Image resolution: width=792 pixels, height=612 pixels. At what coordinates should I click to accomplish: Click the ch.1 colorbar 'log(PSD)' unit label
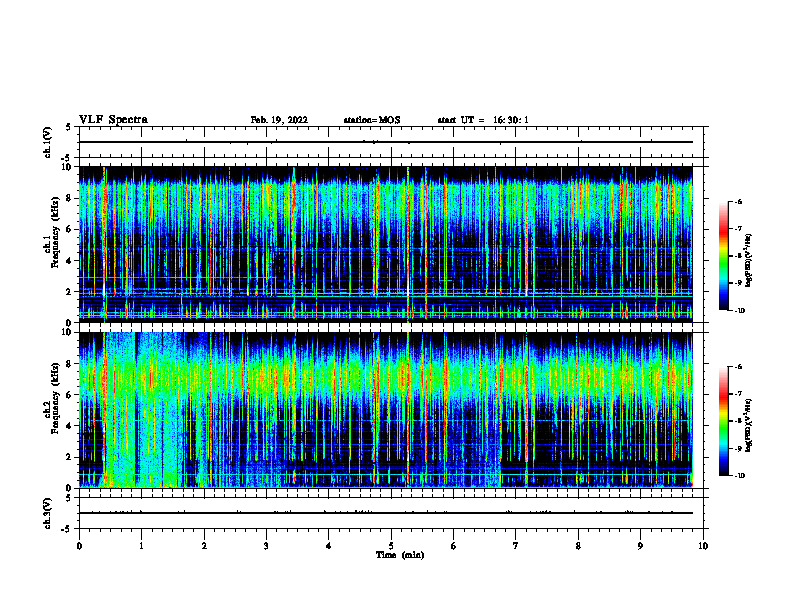click(749, 261)
